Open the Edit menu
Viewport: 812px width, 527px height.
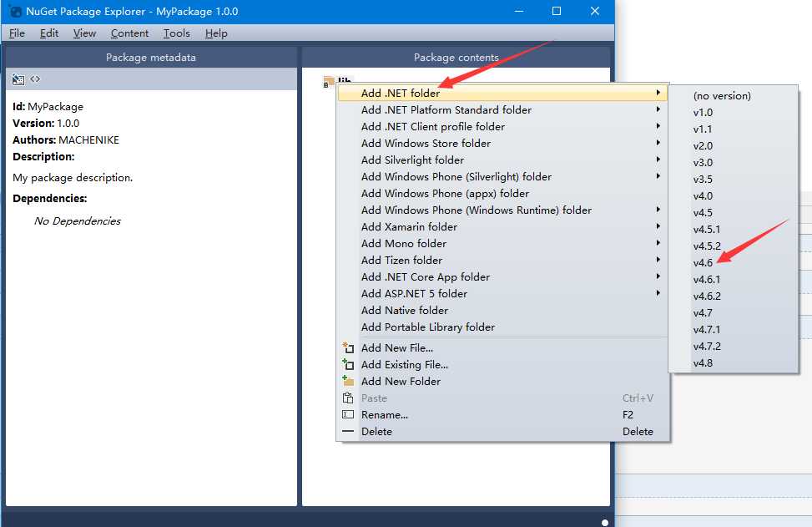[x=49, y=33]
